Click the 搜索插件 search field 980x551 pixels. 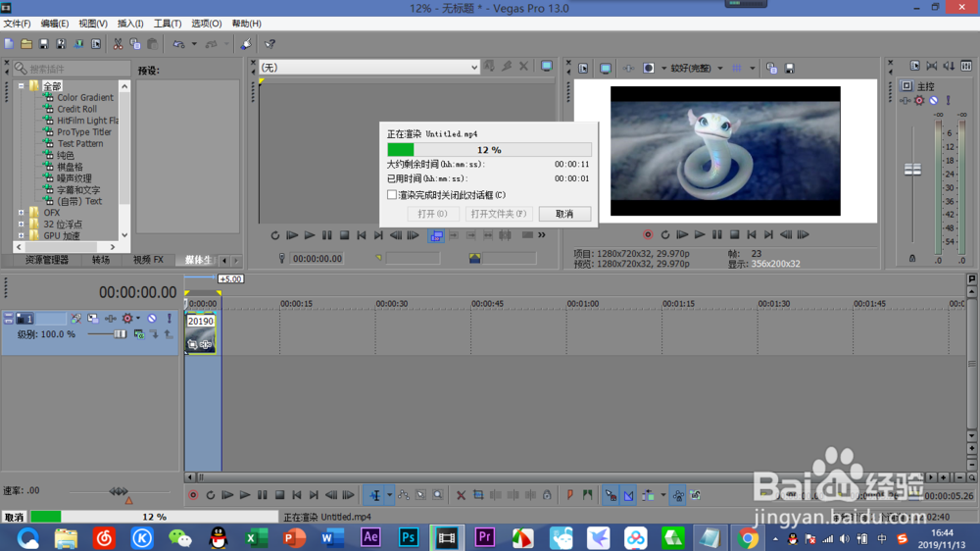[72, 69]
